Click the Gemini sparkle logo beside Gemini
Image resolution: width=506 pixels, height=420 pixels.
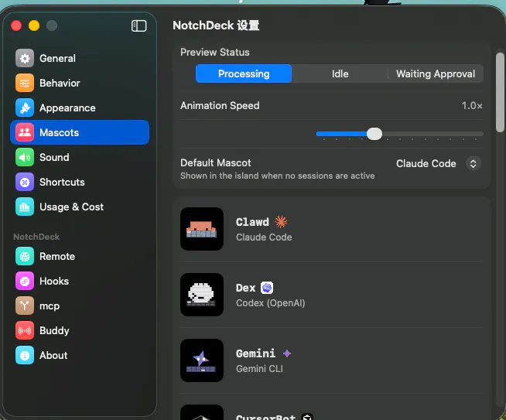[287, 353]
